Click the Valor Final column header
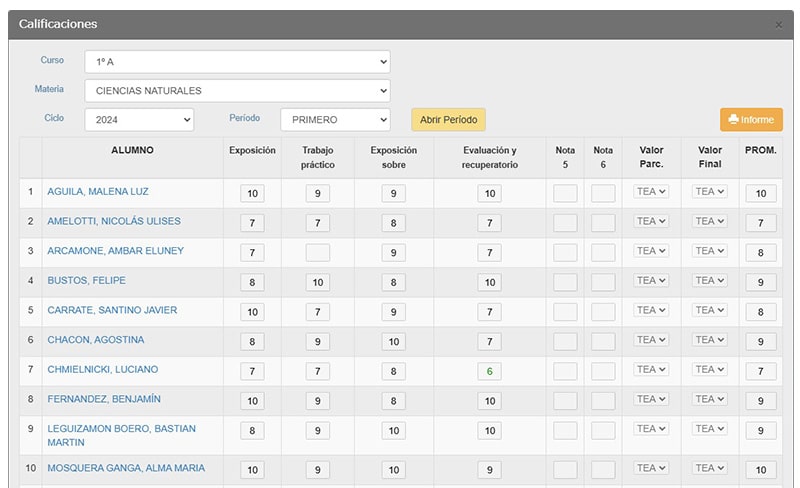 click(710, 157)
